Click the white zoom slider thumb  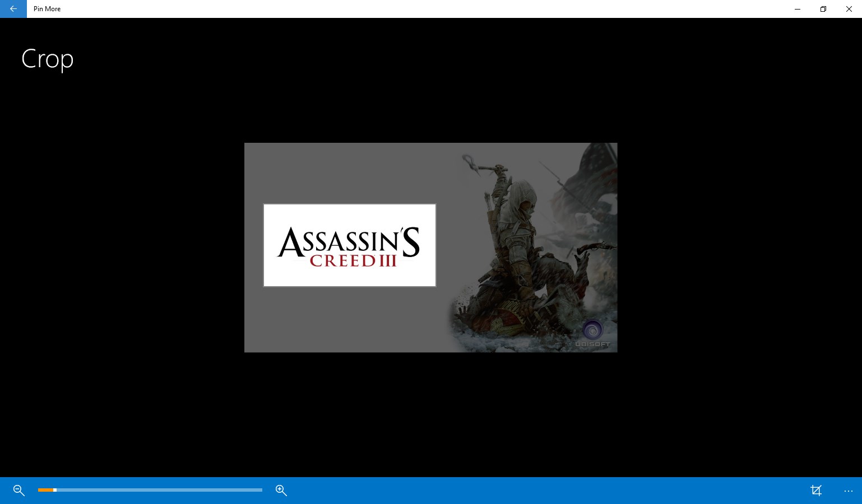coord(55,490)
